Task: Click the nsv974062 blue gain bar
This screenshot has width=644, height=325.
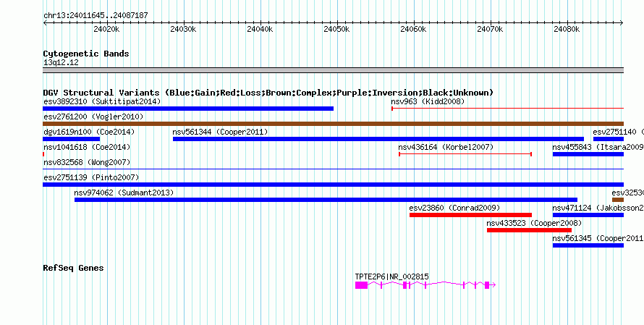Action: pos(326,200)
